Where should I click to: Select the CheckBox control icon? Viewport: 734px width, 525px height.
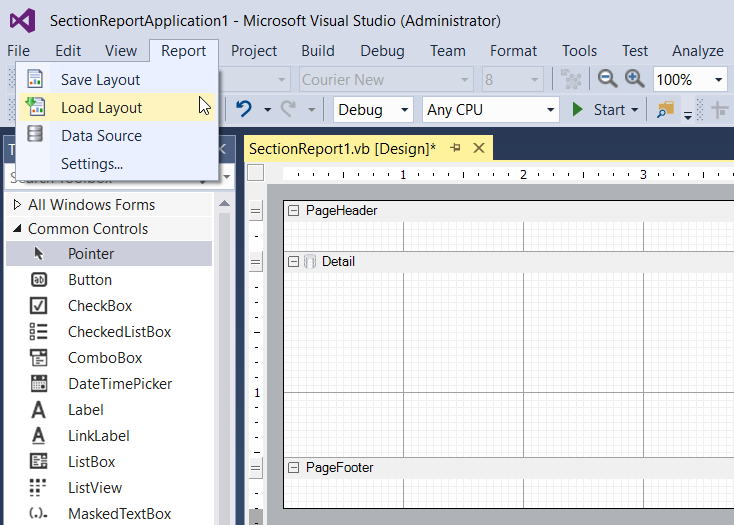tap(38, 306)
